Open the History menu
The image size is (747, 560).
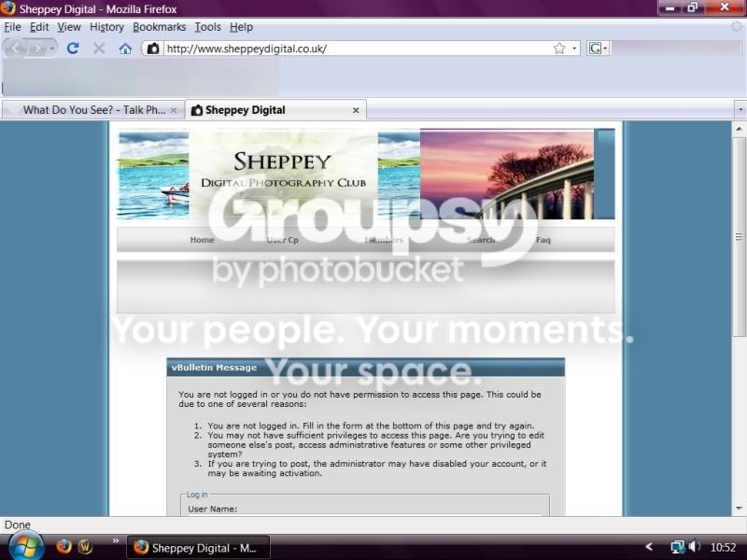pyautogui.click(x=106, y=27)
